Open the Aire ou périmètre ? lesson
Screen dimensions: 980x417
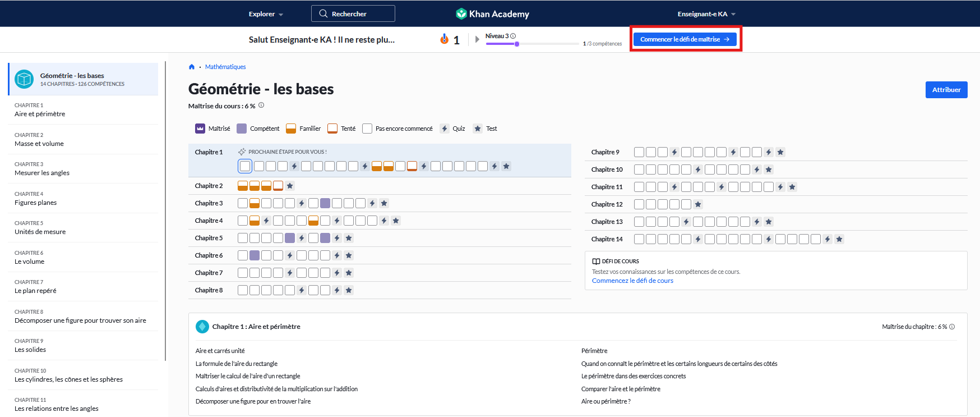tap(606, 401)
